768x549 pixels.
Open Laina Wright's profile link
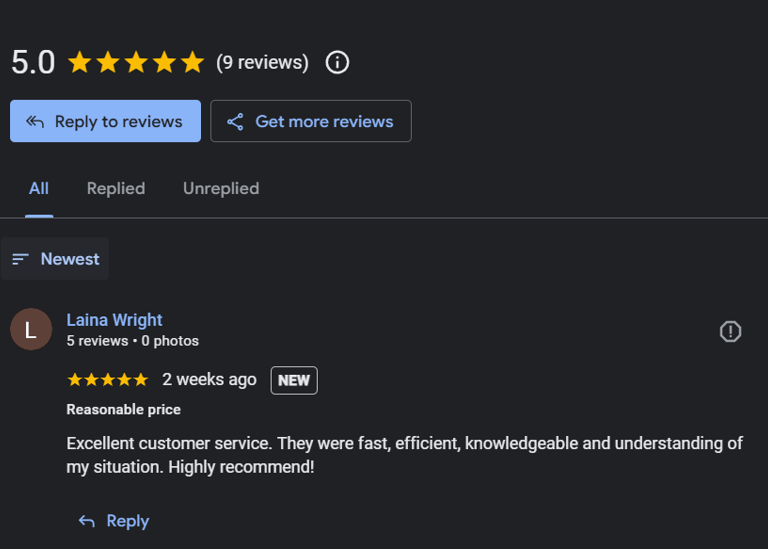click(114, 320)
